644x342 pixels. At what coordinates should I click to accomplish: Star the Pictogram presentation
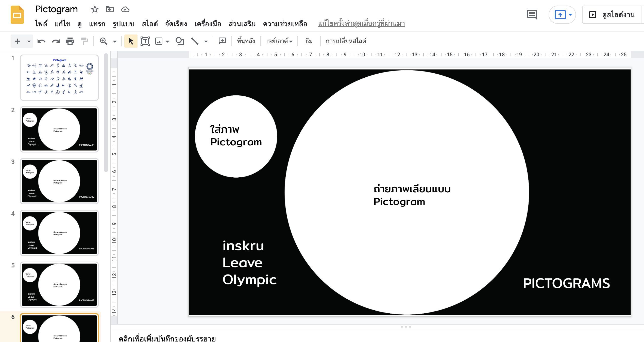95,9
